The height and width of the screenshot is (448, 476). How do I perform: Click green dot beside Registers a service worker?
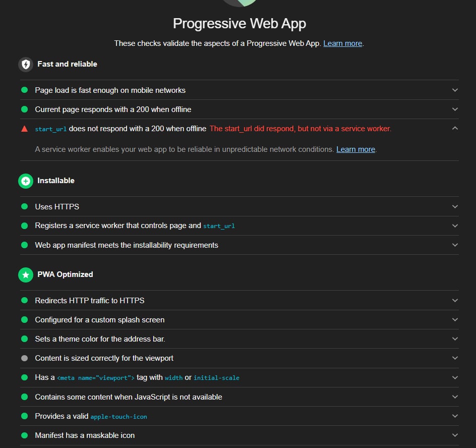click(x=25, y=226)
